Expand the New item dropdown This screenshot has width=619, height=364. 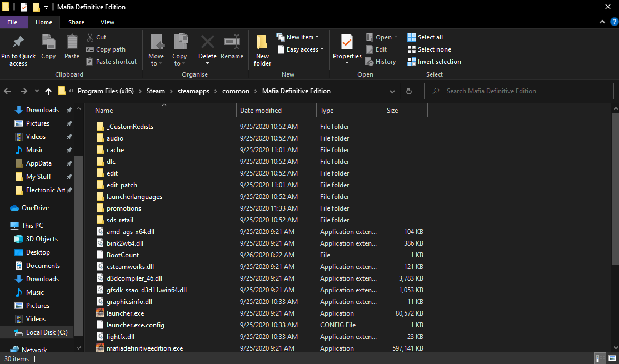pyautogui.click(x=303, y=37)
